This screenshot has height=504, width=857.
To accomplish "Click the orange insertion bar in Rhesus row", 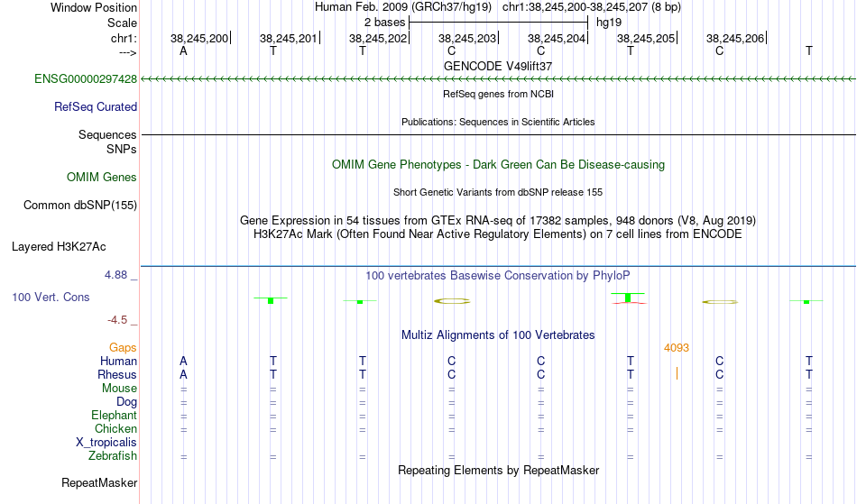I will (x=677, y=373).
